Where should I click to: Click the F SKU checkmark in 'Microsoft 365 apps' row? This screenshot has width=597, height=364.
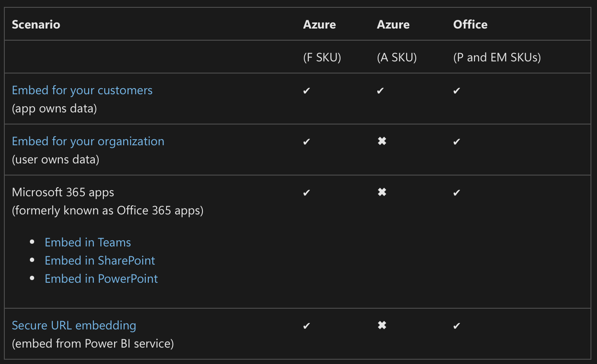(x=307, y=193)
